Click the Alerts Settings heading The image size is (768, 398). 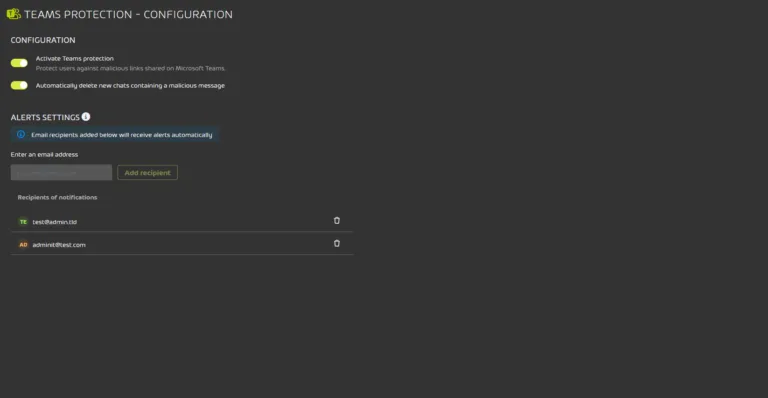point(45,117)
